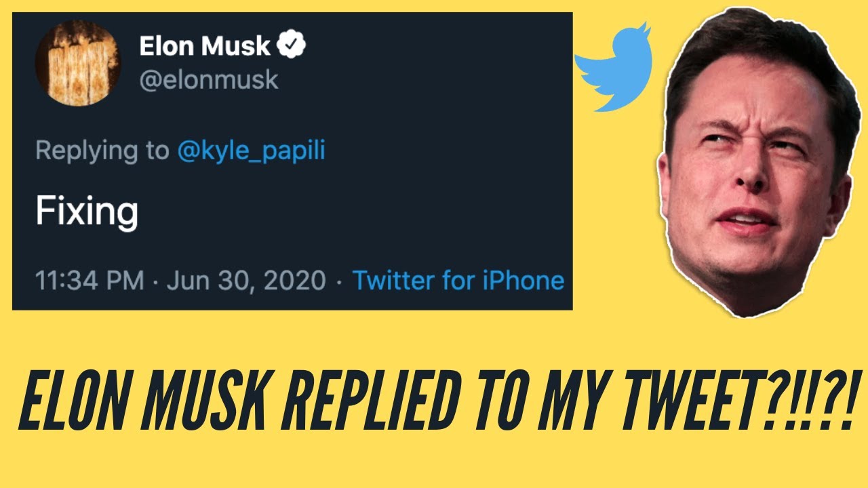Open the "Twitter for iPhone" source link
This screenshot has width=868, height=488.
click(x=458, y=281)
